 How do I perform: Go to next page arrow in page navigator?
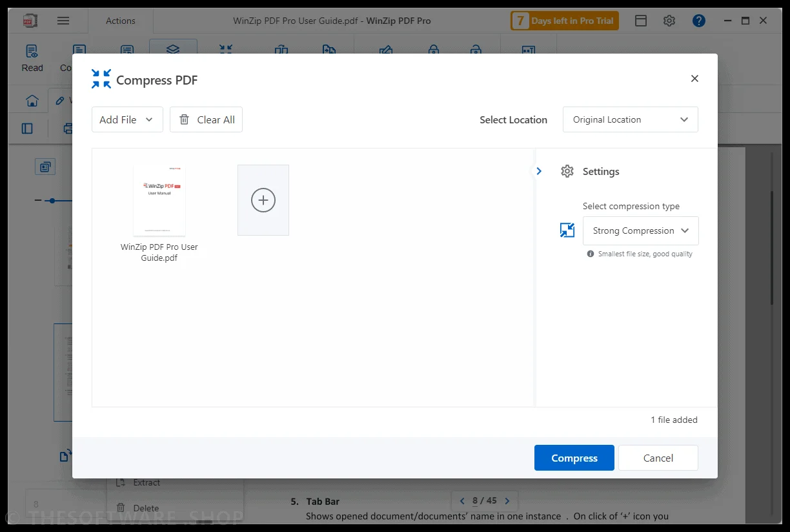click(507, 500)
